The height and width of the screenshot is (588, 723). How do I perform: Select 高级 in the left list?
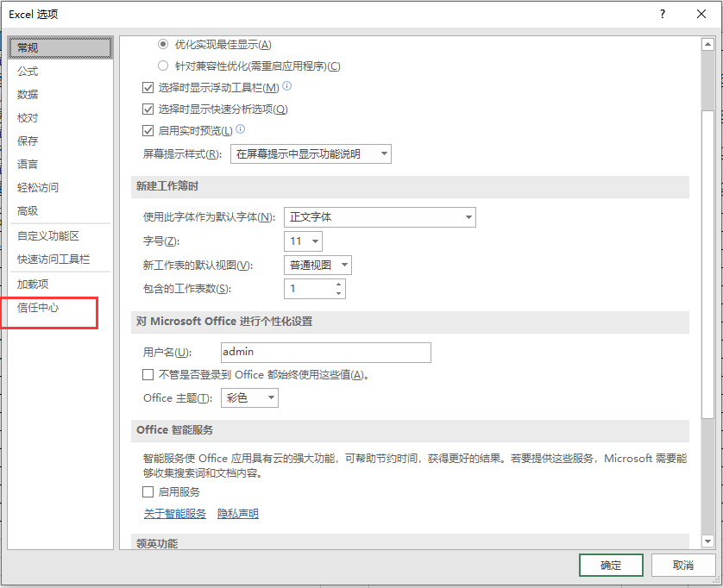pos(28,210)
